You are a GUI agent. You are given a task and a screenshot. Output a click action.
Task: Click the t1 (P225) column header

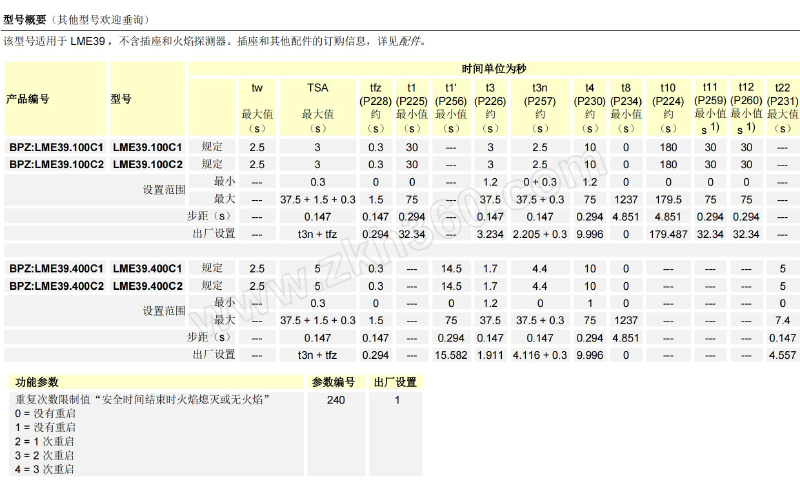click(x=412, y=107)
